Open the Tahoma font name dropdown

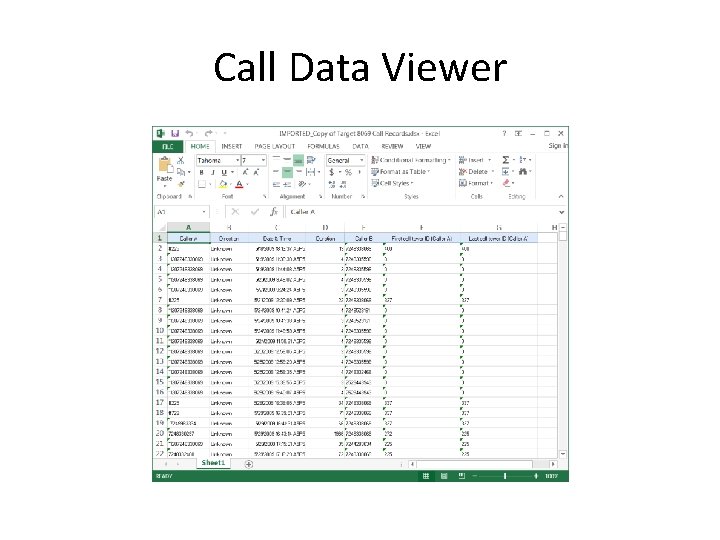[237, 160]
